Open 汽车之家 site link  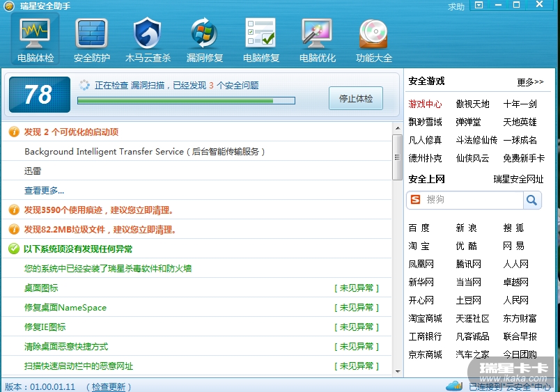pos(472,354)
